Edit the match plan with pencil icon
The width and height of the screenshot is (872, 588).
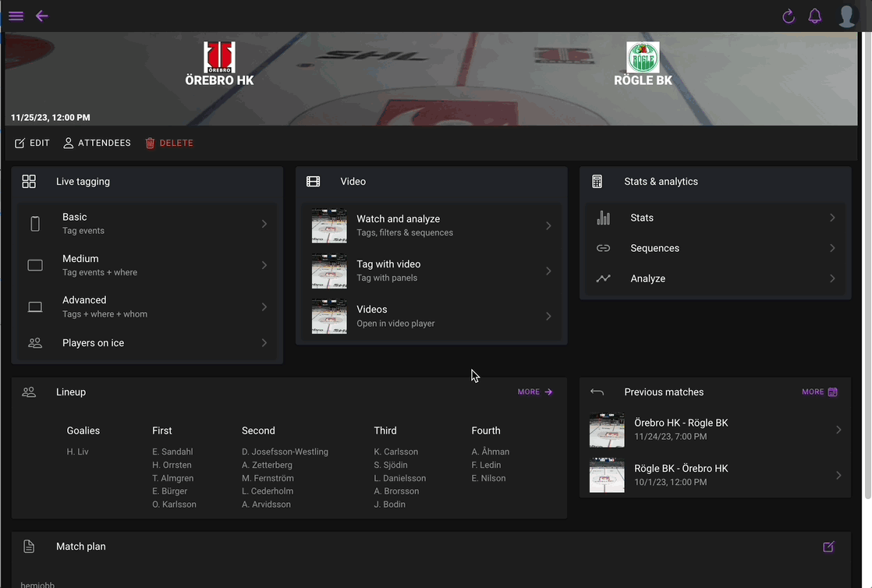pyautogui.click(x=828, y=547)
